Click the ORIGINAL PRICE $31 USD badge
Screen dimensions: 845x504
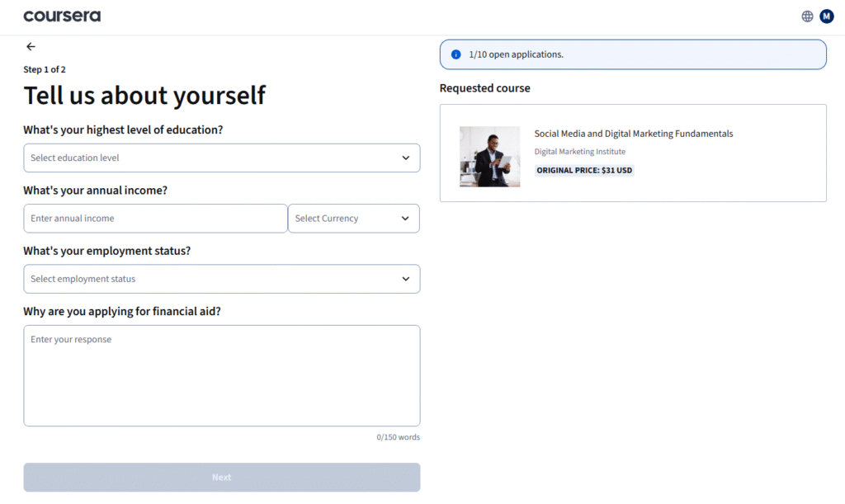tap(584, 170)
